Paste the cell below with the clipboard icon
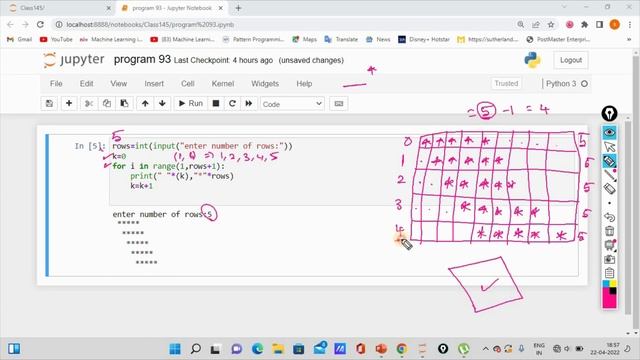 (124, 104)
